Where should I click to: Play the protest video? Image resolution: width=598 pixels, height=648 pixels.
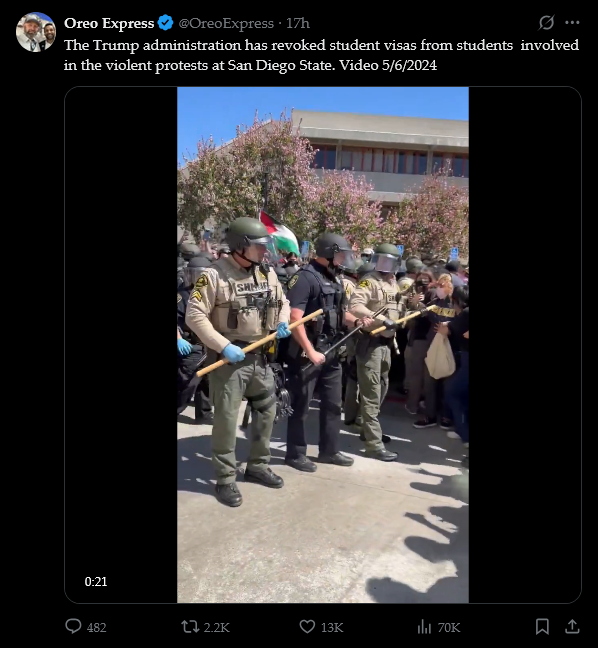(323, 345)
